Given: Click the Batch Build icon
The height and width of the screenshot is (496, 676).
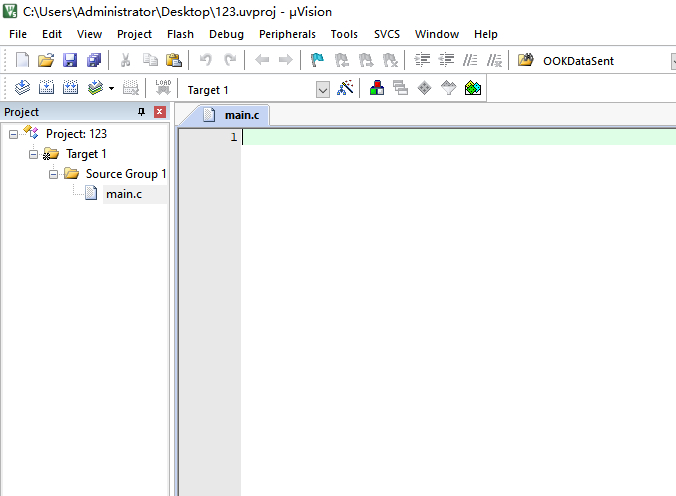Looking at the screenshot, I should (95, 88).
